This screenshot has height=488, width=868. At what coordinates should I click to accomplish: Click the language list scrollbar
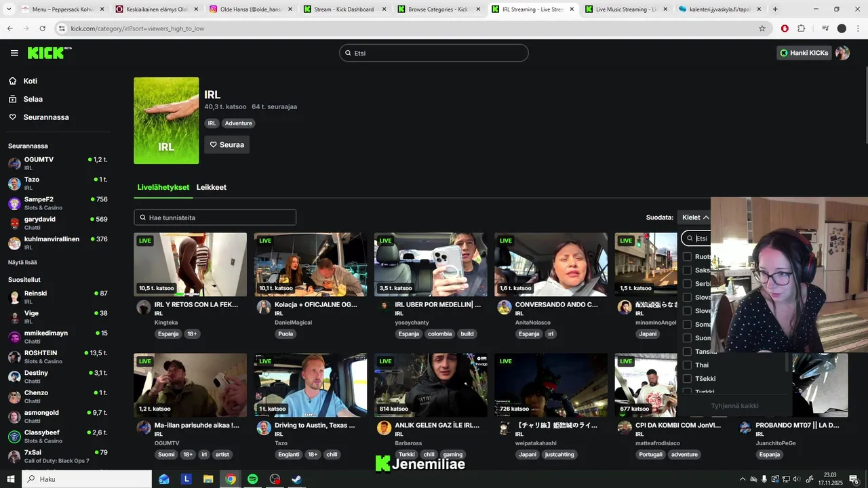(x=787, y=363)
